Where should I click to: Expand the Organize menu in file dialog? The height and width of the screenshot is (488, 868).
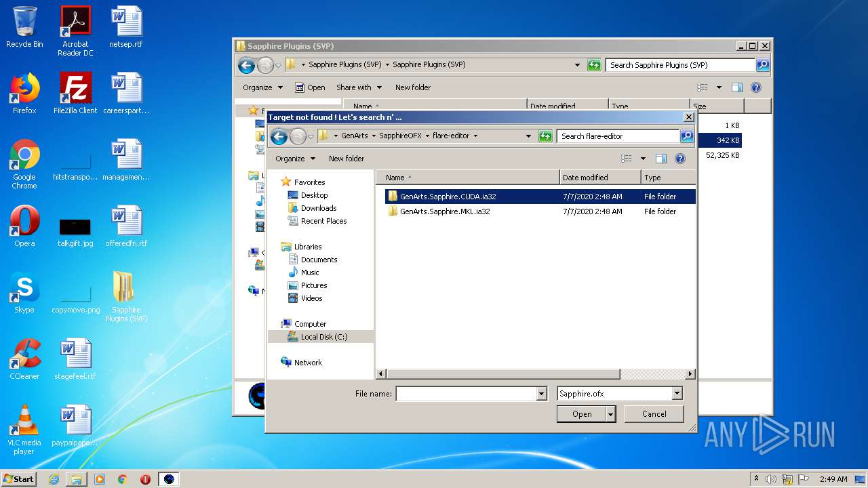[x=295, y=159]
